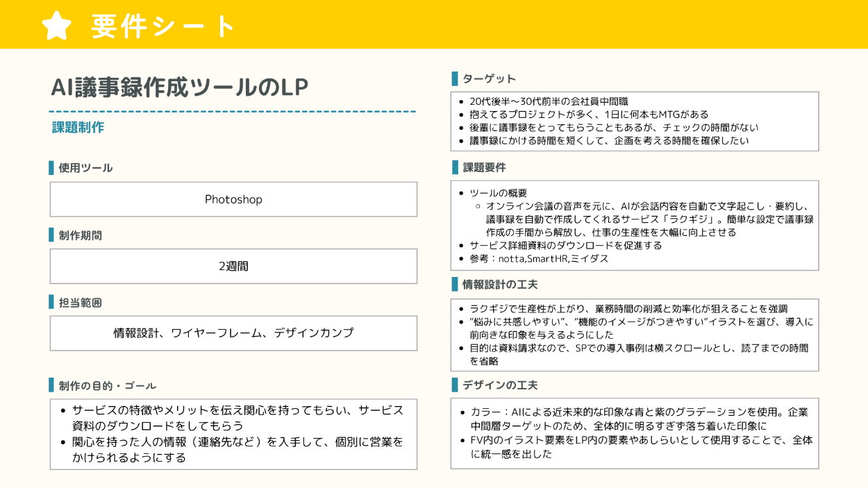
Task: Click the blue marker beside デザインの工夫
Action: click(455, 385)
